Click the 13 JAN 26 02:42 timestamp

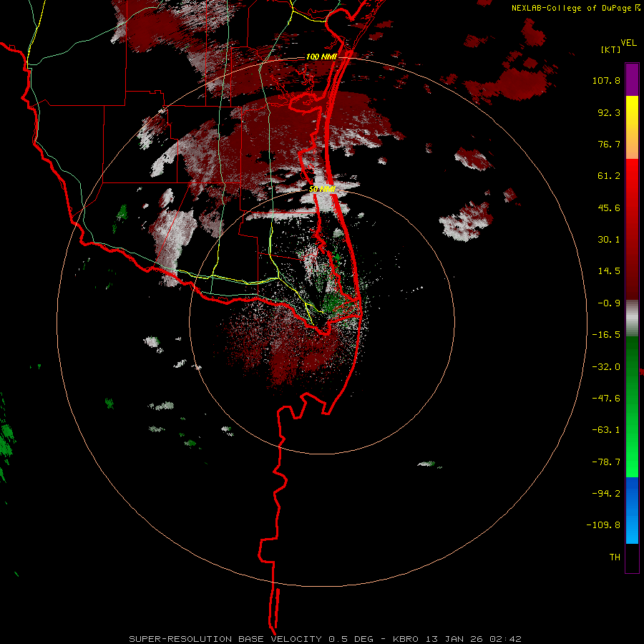click(x=474, y=639)
